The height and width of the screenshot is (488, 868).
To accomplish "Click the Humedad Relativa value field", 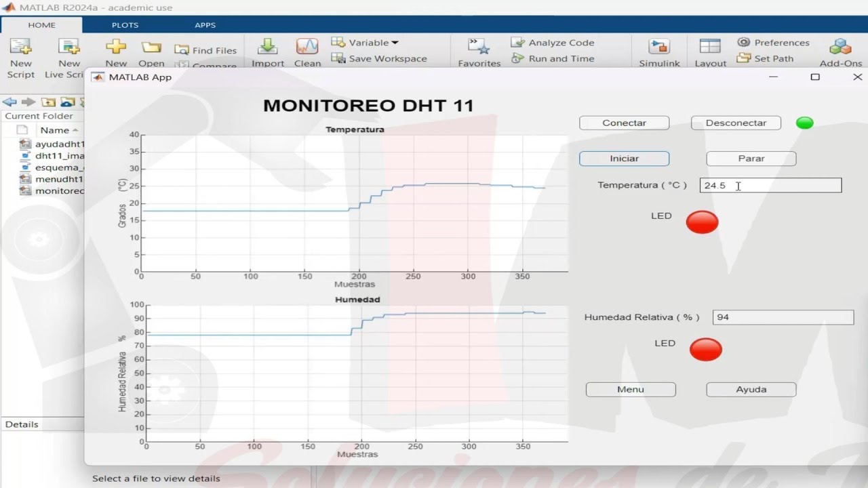I will coord(783,317).
